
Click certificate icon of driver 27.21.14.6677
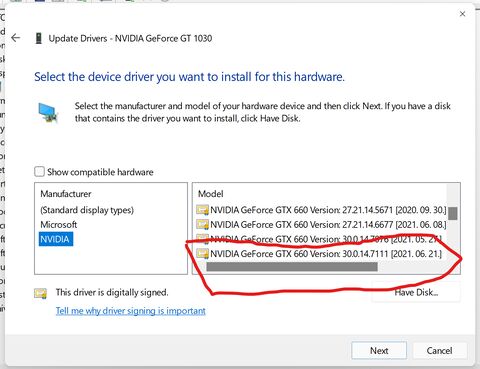(202, 224)
